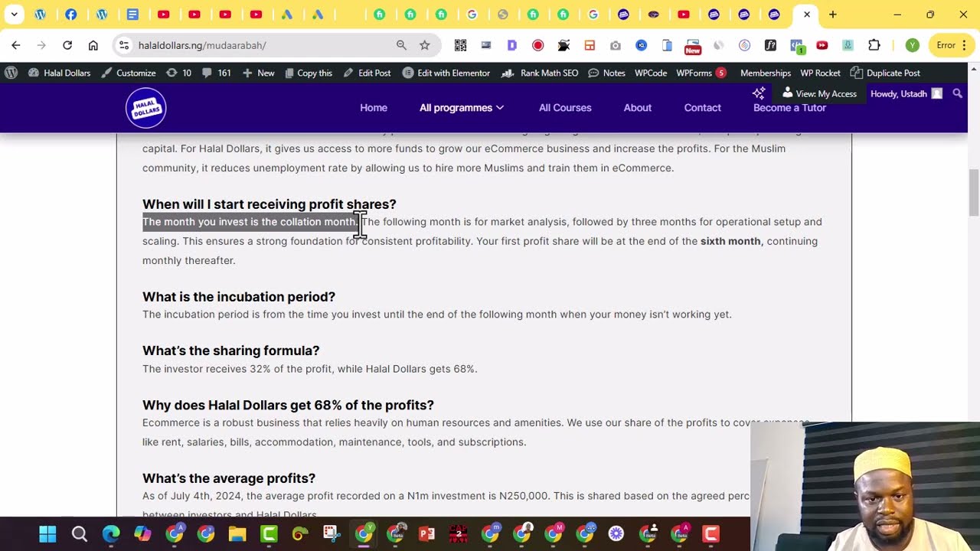Launch Microsoft Edge from the taskbar
This screenshot has width=980, height=551.
click(x=111, y=533)
